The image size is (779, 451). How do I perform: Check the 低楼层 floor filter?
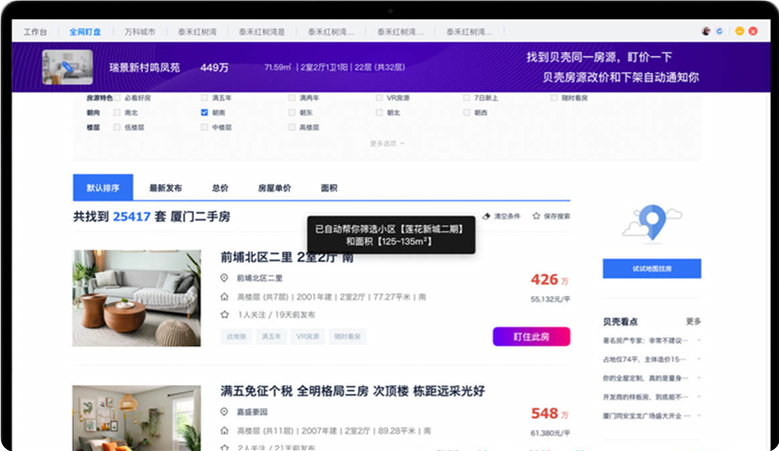117,128
